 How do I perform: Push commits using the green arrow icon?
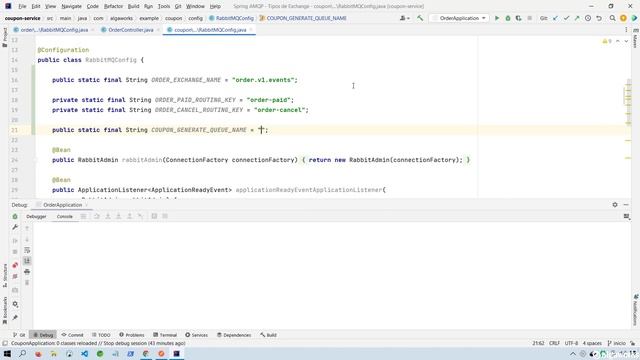tap(577, 18)
